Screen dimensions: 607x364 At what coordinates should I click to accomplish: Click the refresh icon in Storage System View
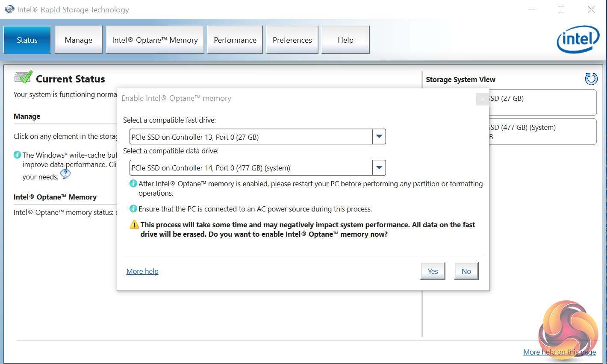tap(591, 79)
